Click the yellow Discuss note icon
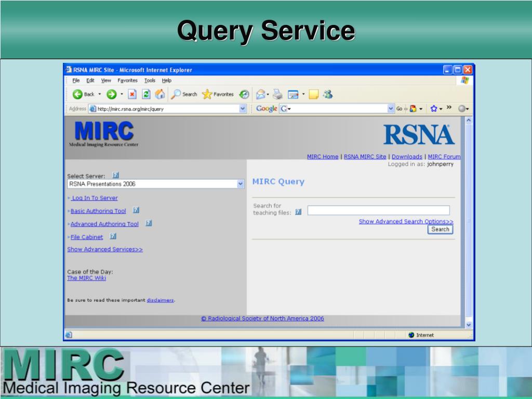The width and height of the screenshot is (532, 399). point(313,95)
